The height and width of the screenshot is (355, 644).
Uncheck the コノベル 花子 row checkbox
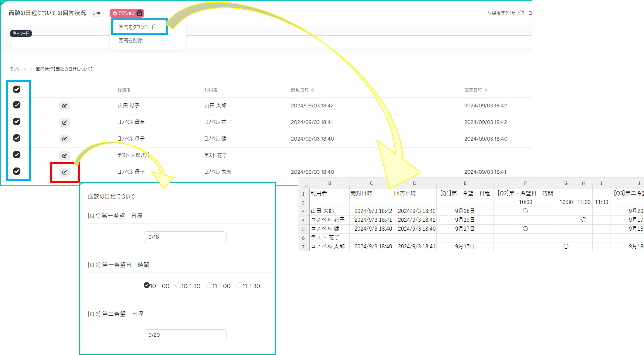[x=17, y=121]
